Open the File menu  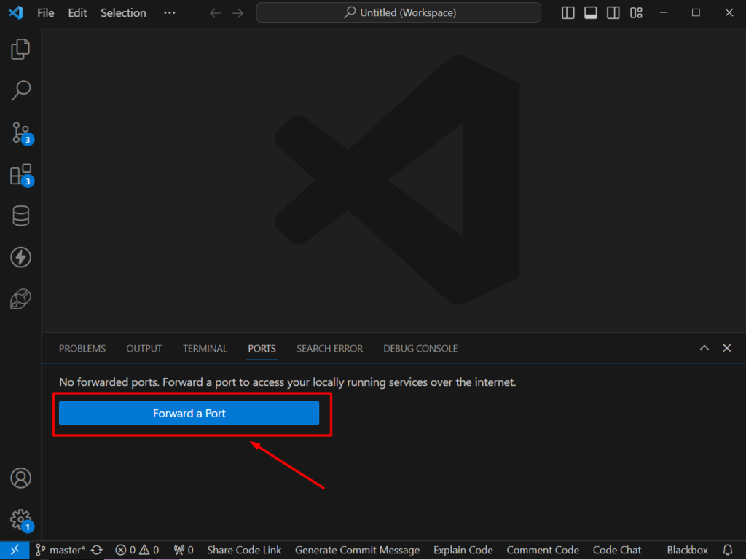click(x=46, y=13)
